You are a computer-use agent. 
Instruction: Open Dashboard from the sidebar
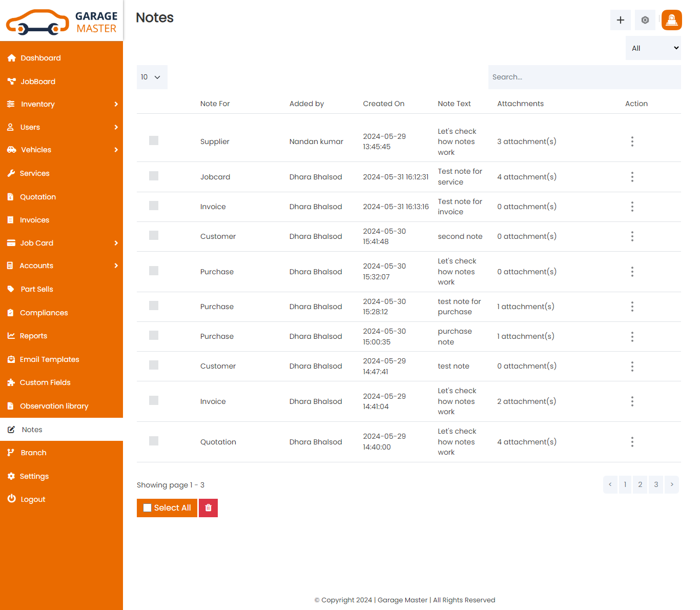click(40, 58)
